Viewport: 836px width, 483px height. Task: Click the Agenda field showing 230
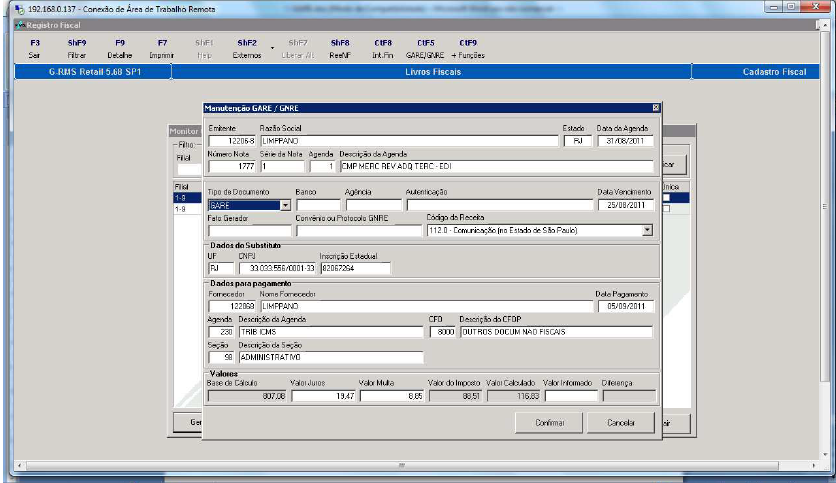(221, 332)
